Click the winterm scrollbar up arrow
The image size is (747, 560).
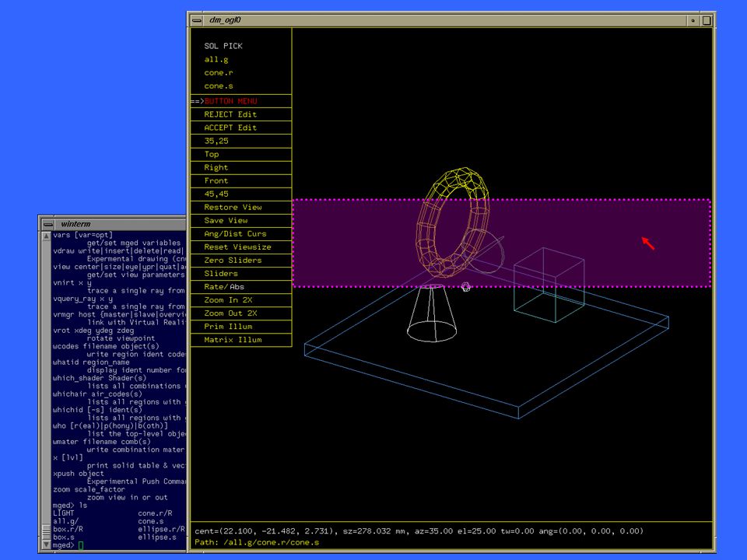(46, 236)
